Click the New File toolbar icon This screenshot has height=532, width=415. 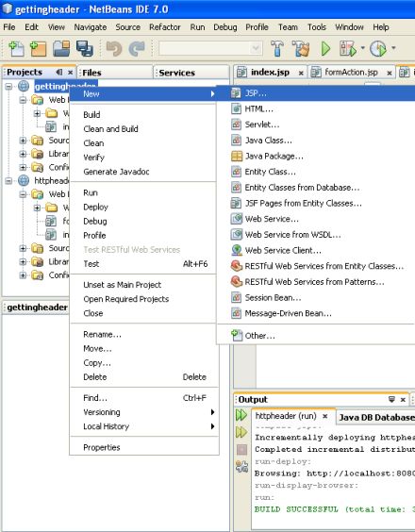[x=16, y=48]
